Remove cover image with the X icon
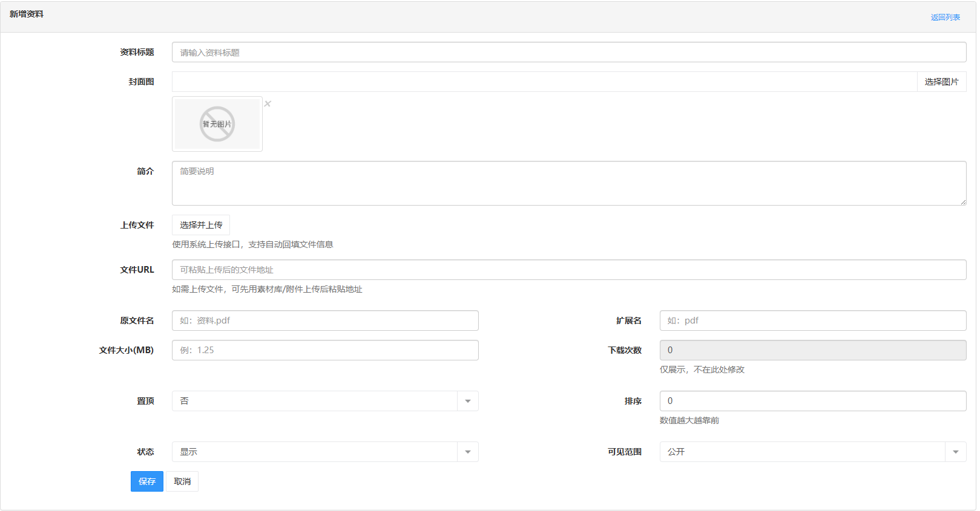The image size is (980, 511). [268, 104]
